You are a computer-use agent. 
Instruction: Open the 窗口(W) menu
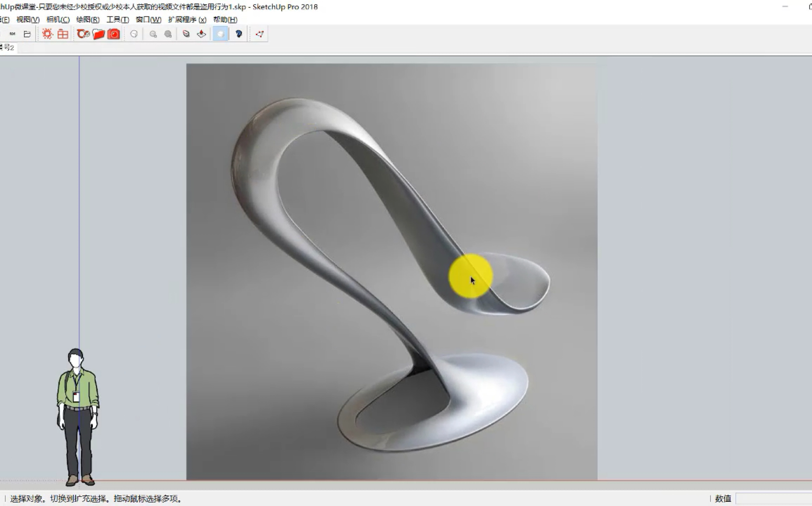[149, 19]
